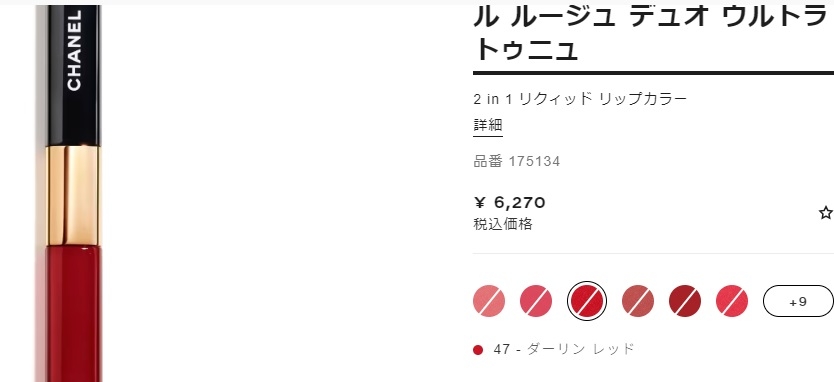Viewport: 834px width, 382px height.
Task: Click the 税込価格 tax label
Action: [503, 224]
